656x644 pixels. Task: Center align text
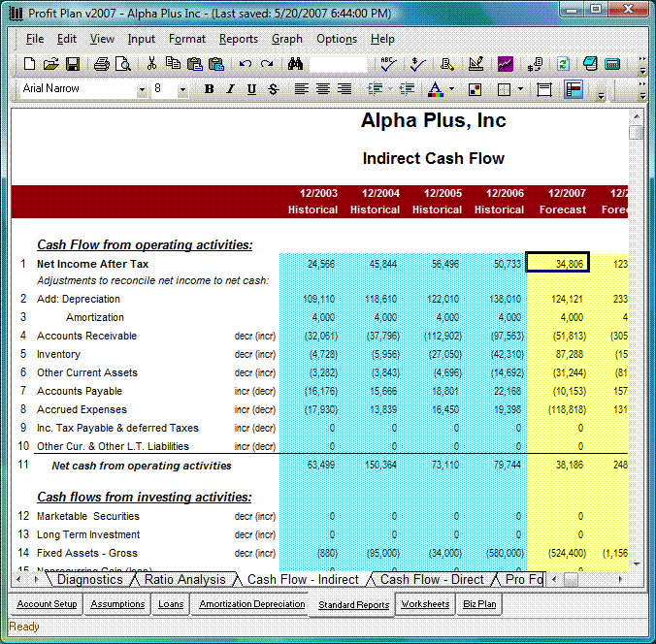pos(322,88)
